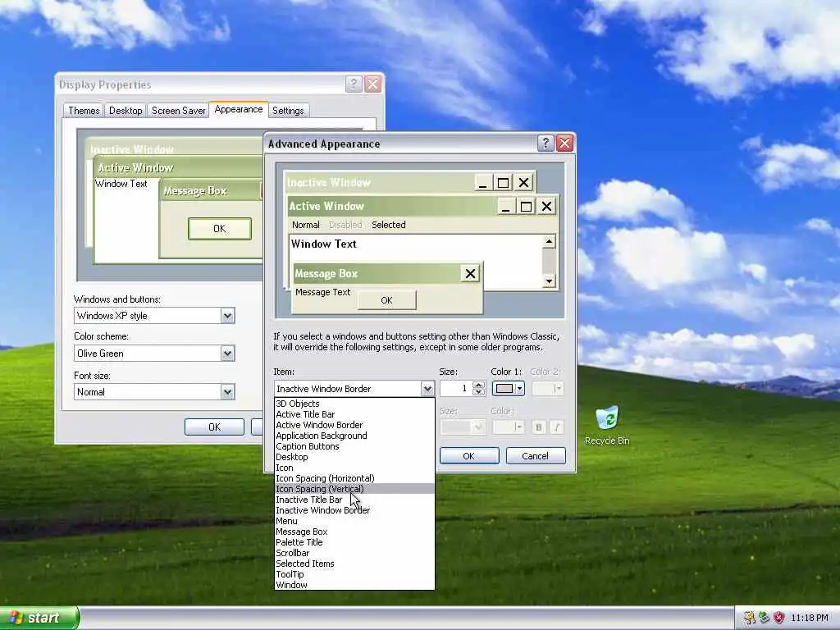The image size is (840, 630).
Task: Expand the Font size dropdown
Action: tap(228, 391)
